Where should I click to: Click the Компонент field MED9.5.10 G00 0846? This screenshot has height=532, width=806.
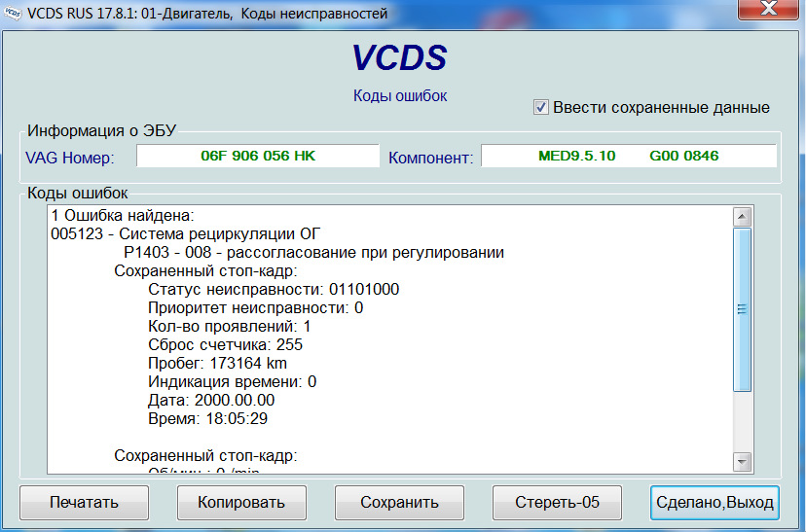point(628,156)
